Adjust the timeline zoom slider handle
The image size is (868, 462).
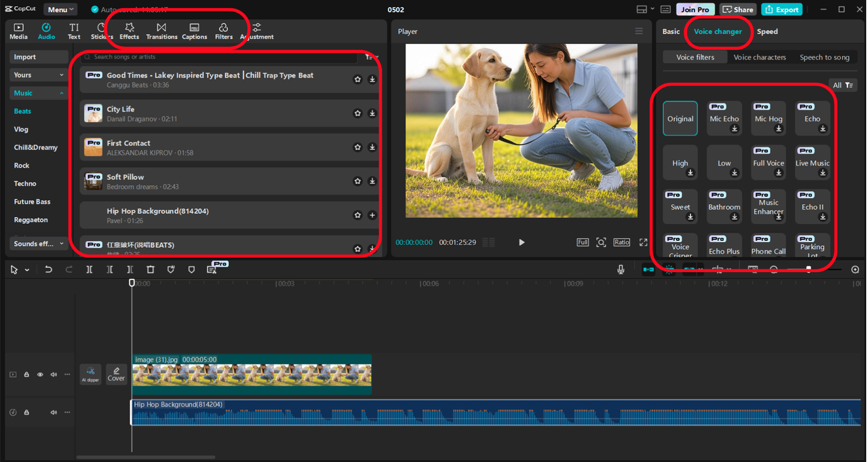point(808,269)
